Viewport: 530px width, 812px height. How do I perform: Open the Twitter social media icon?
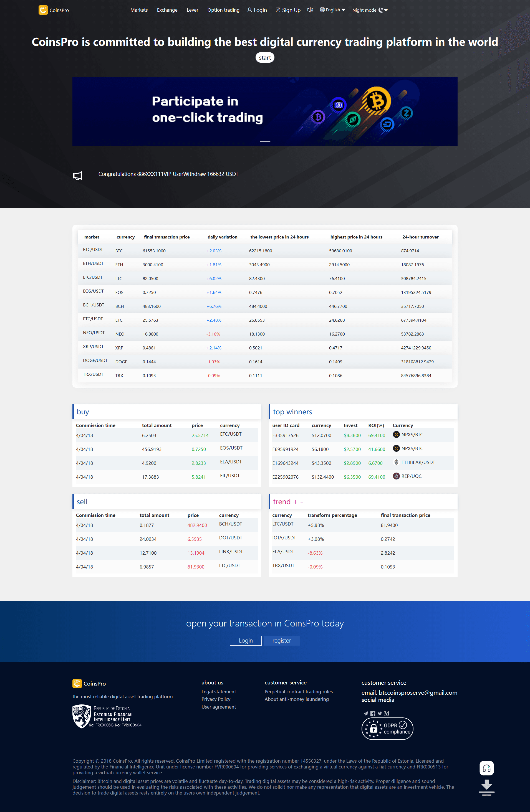380,713
